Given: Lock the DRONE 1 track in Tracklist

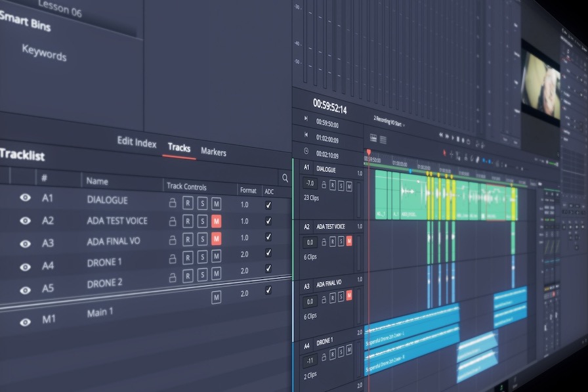Looking at the screenshot, I should 173,259.
